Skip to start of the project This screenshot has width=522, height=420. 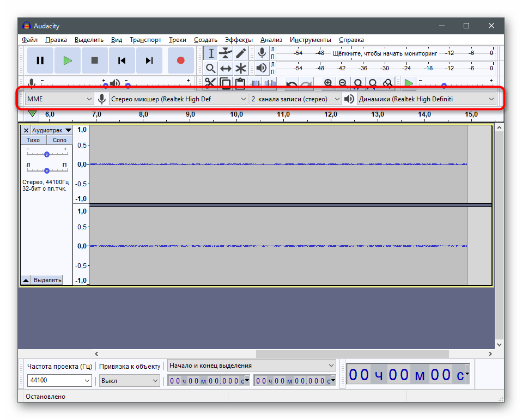(122, 60)
